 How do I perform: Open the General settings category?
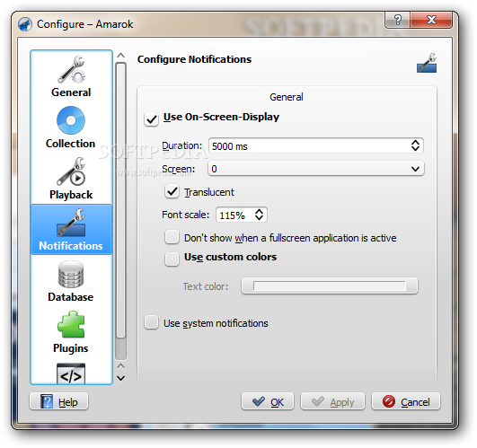[x=71, y=76]
